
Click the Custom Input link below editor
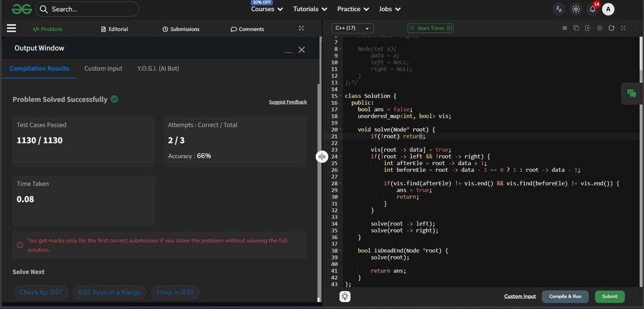[x=520, y=296]
